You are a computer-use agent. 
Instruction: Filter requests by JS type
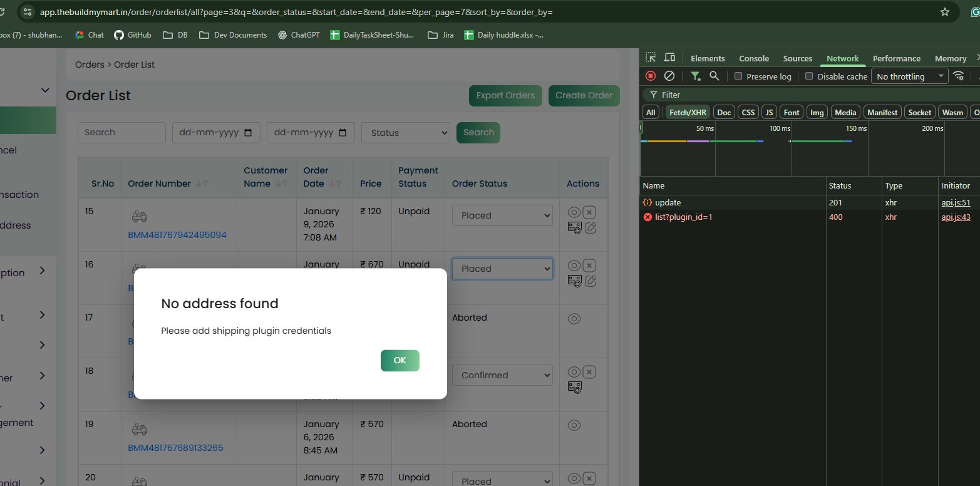pos(770,112)
